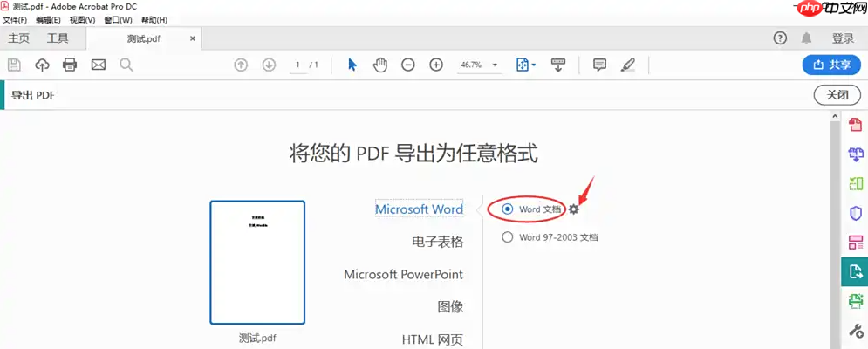Choose Microsoft Word export format
Screen dimensions: 868x349
(x=419, y=209)
